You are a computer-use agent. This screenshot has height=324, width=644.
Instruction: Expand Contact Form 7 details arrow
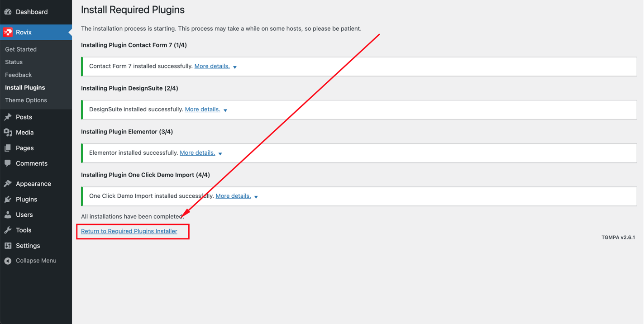235,67
